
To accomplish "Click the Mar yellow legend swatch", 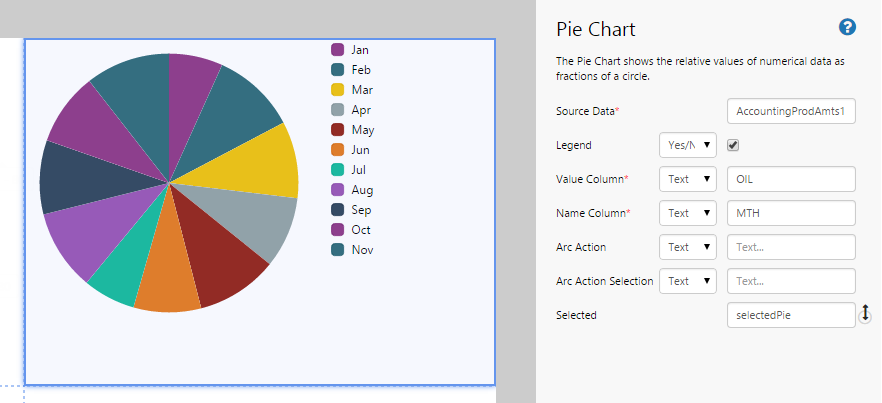I will [x=338, y=89].
